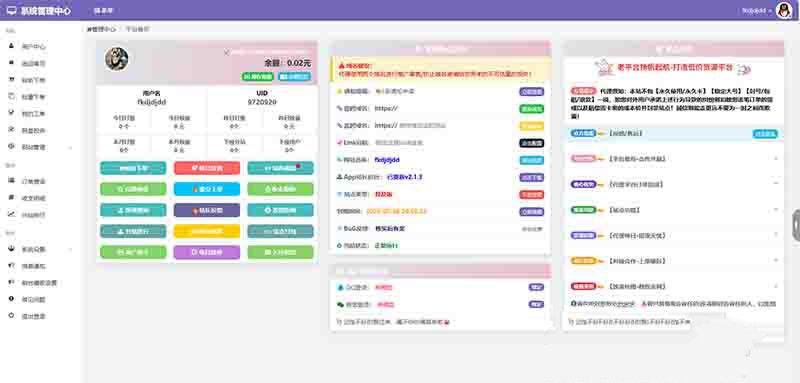This screenshot has width=800, height=383.
Task: Open 我的工单 in the sidebar
Action: click(34, 114)
